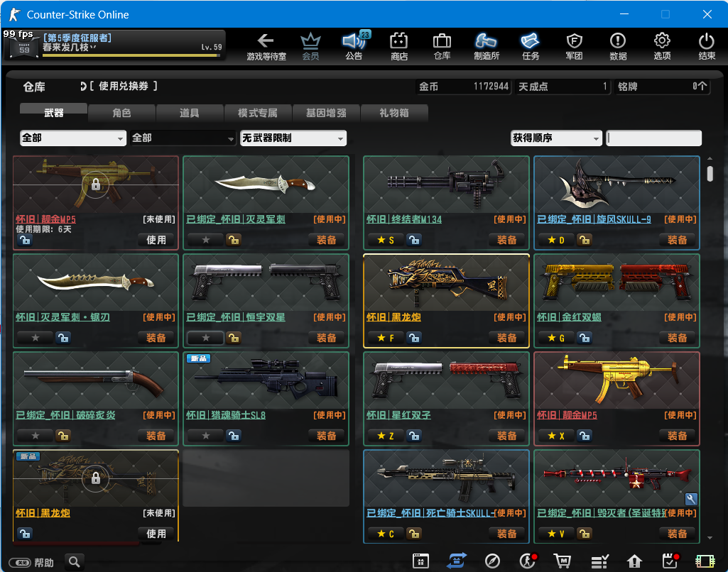Click the scroll up arrow of inventory
Screen dimensions: 728x572
click(x=710, y=159)
